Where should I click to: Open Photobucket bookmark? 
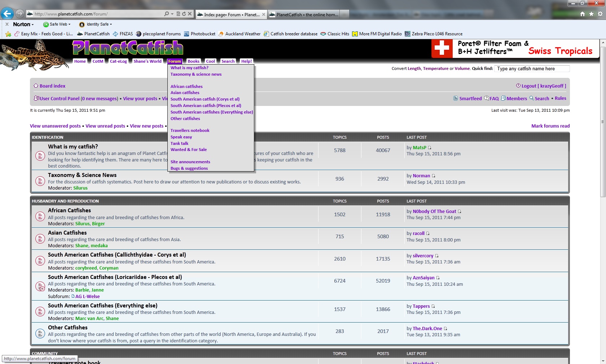click(200, 34)
